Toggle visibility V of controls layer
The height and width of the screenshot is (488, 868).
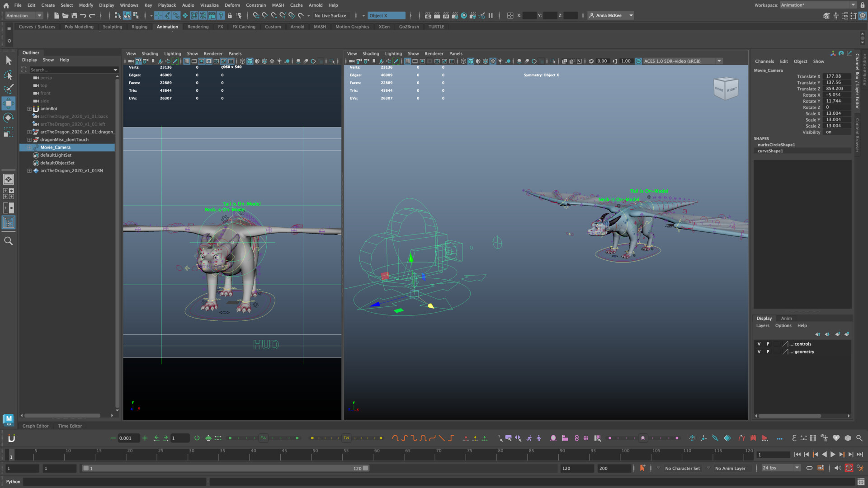tap(759, 344)
